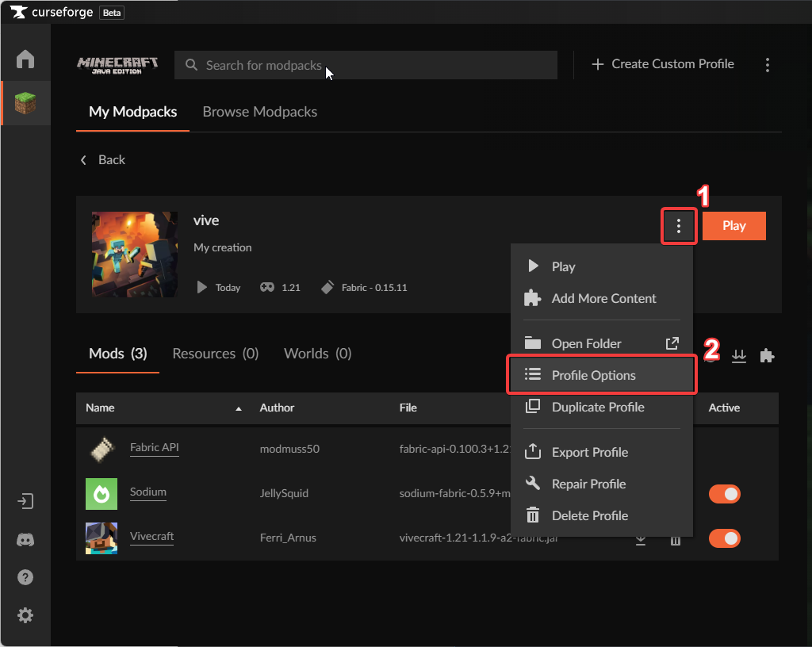This screenshot has height=647, width=812.
Task: Click Create Custom Profile
Action: pos(663,64)
